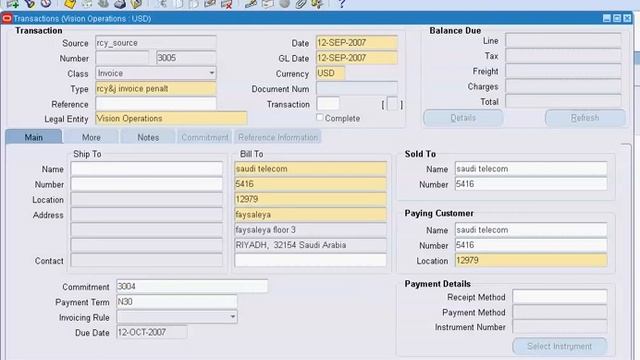Click the Receipt Method field

tap(560, 297)
